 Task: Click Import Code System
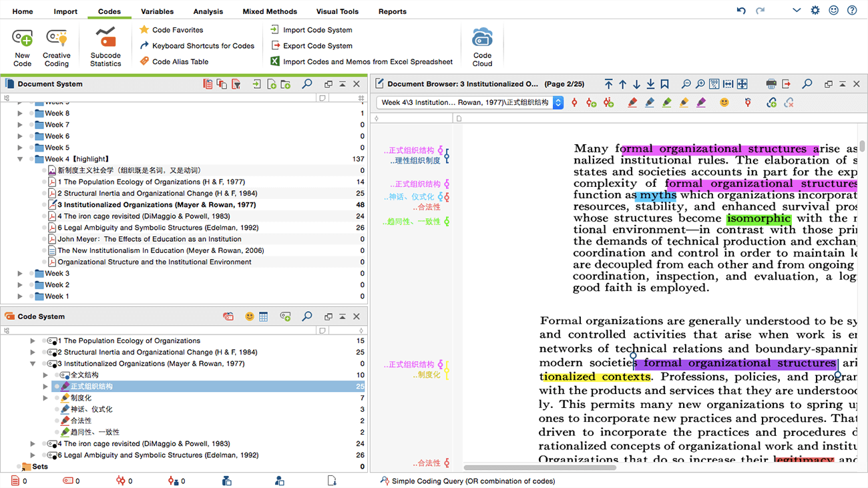pos(317,30)
